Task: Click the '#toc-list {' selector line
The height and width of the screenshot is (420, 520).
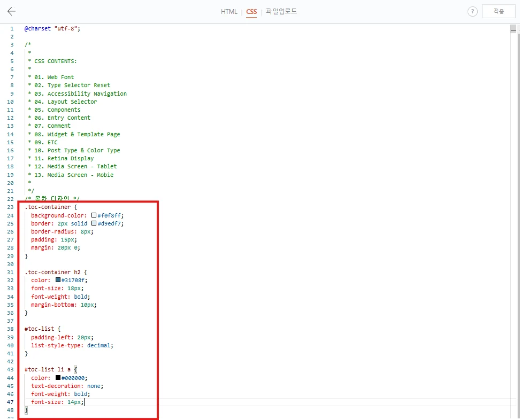Action: click(42, 329)
